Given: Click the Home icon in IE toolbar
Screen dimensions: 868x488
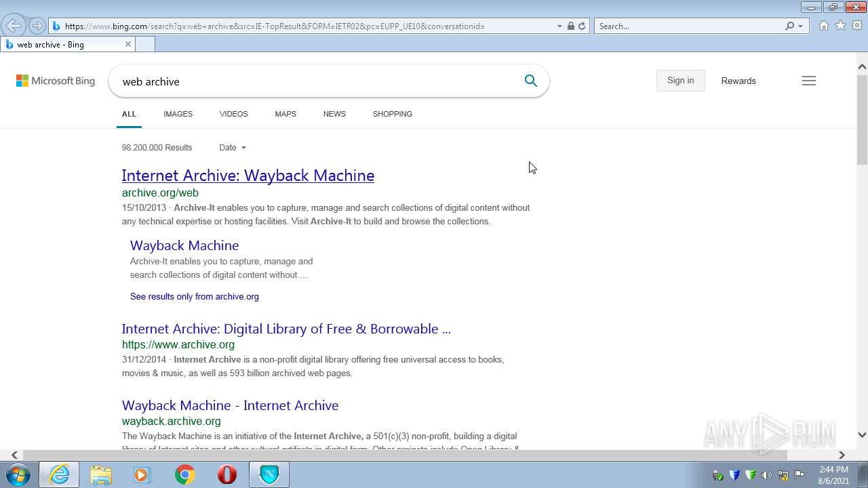Looking at the screenshot, I should tap(823, 26).
